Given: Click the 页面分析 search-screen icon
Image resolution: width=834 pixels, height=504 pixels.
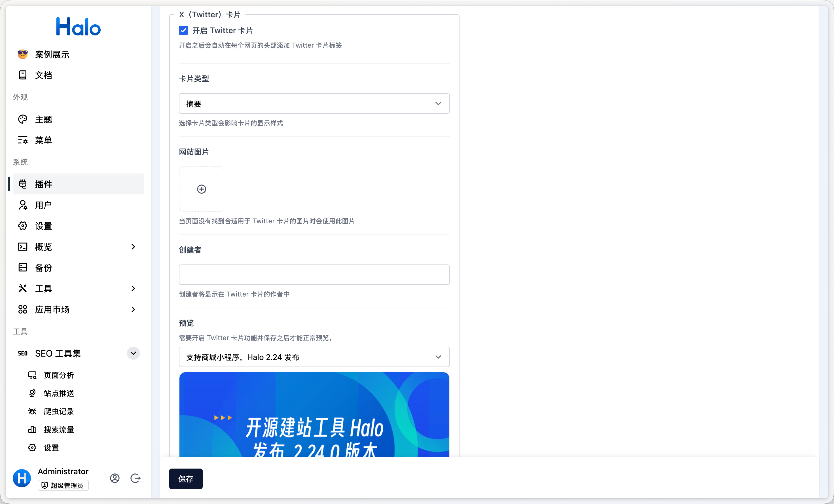Looking at the screenshot, I should point(32,375).
